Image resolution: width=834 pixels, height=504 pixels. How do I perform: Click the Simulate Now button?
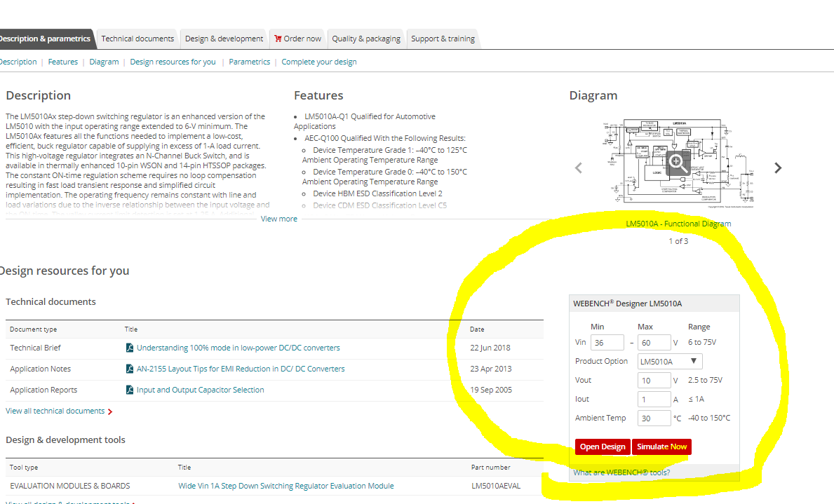(661, 447)
